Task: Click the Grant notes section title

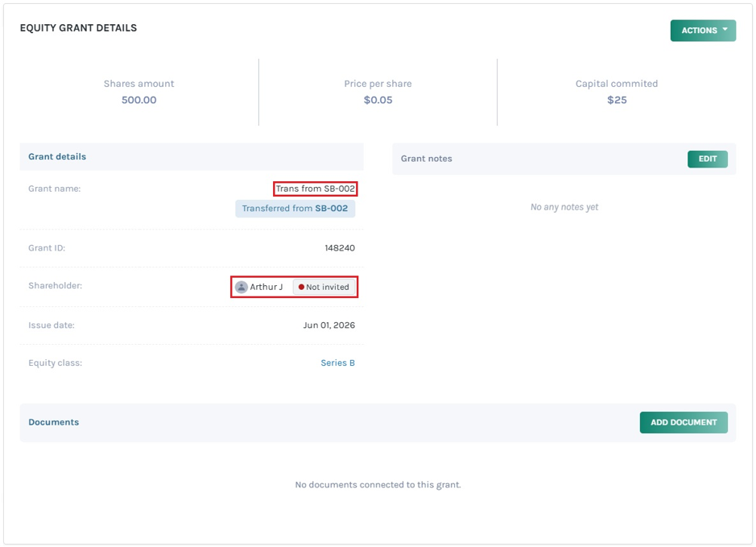Action: pyautogui.click(x=426, y=159)
